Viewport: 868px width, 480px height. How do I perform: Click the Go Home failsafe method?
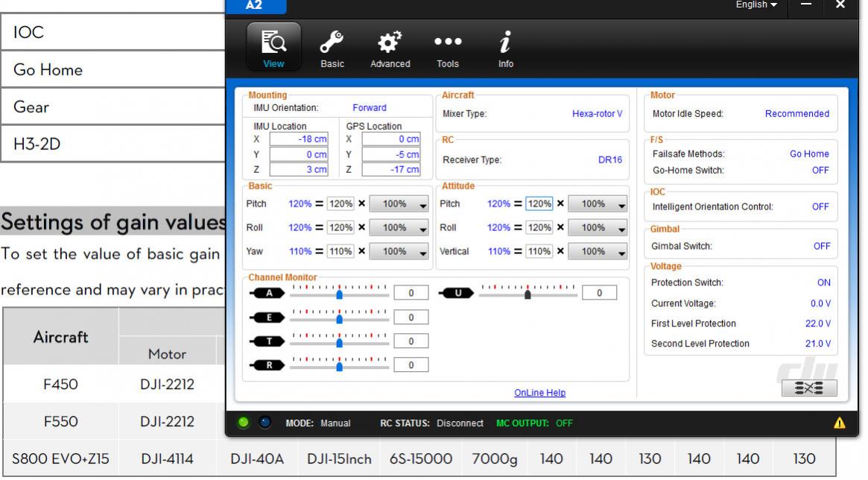tap(808, 154)
